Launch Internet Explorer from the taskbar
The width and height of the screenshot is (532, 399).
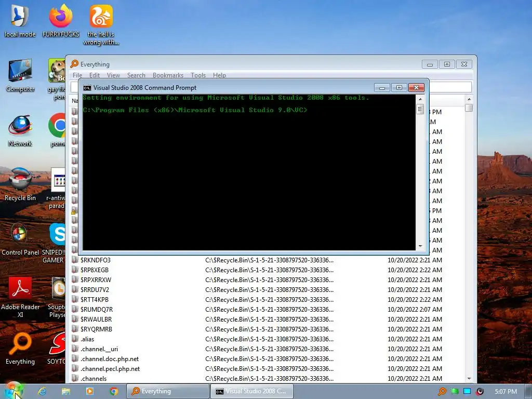point(42,391)
